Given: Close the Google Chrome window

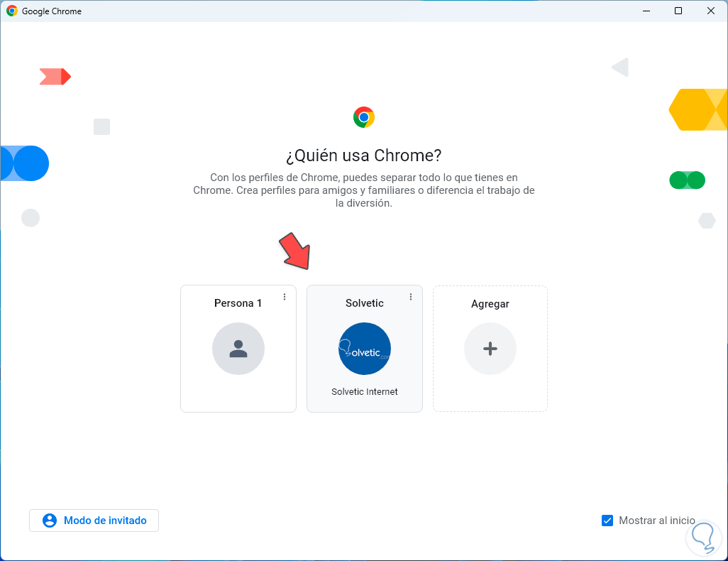Looking at the screenshot, I should click(711, 11).
